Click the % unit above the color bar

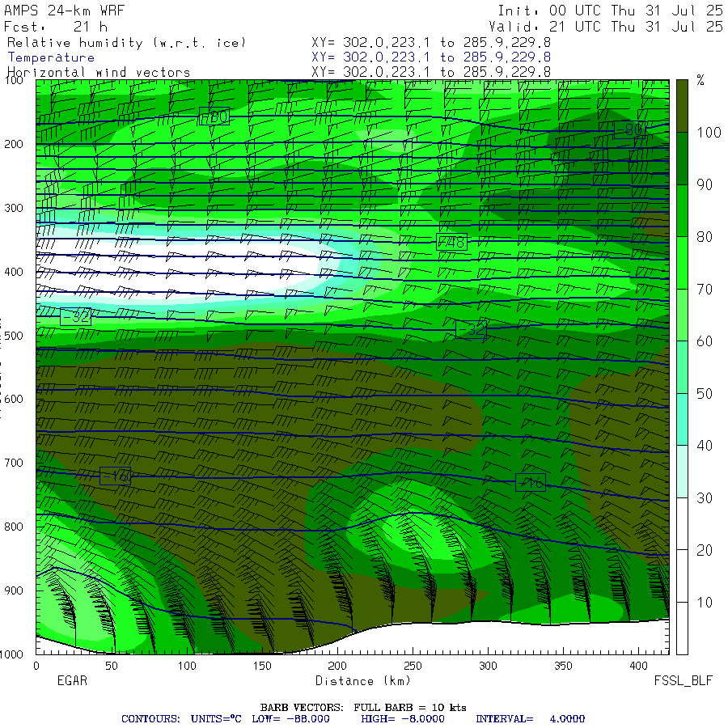[x=700, y=80]
